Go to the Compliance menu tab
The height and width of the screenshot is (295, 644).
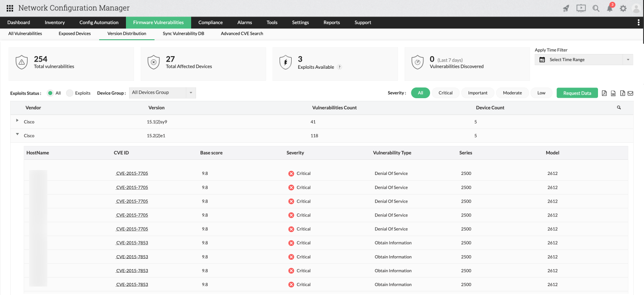[x=210, y=22]
